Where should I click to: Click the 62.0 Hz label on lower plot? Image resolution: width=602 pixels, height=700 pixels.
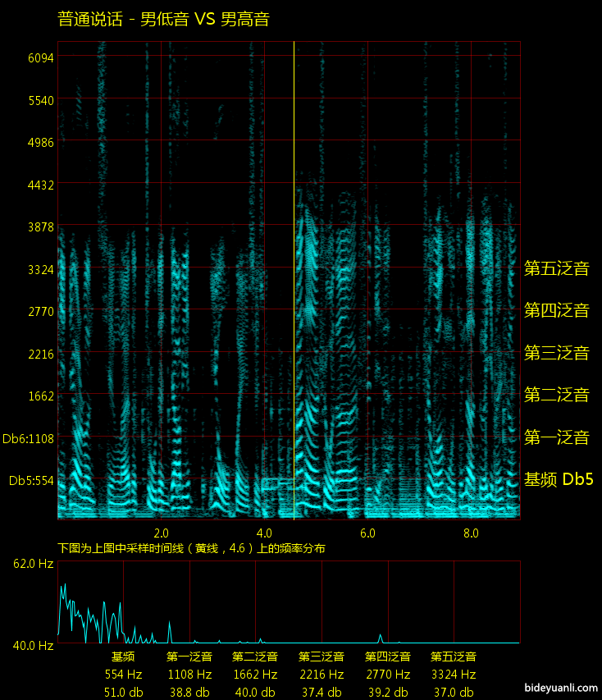[33, 564]
